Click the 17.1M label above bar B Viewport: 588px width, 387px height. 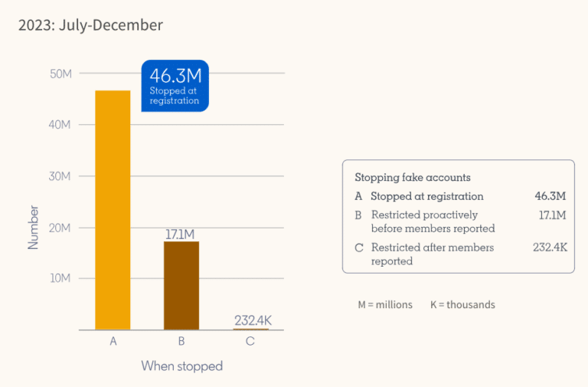pos(181,234)
